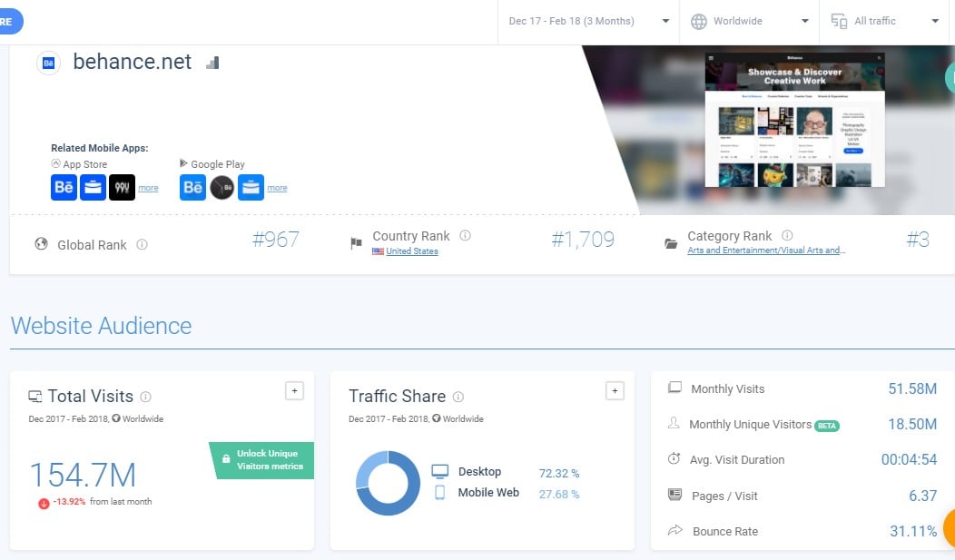Click the more link under Google Play apps

tap(277, 189)
